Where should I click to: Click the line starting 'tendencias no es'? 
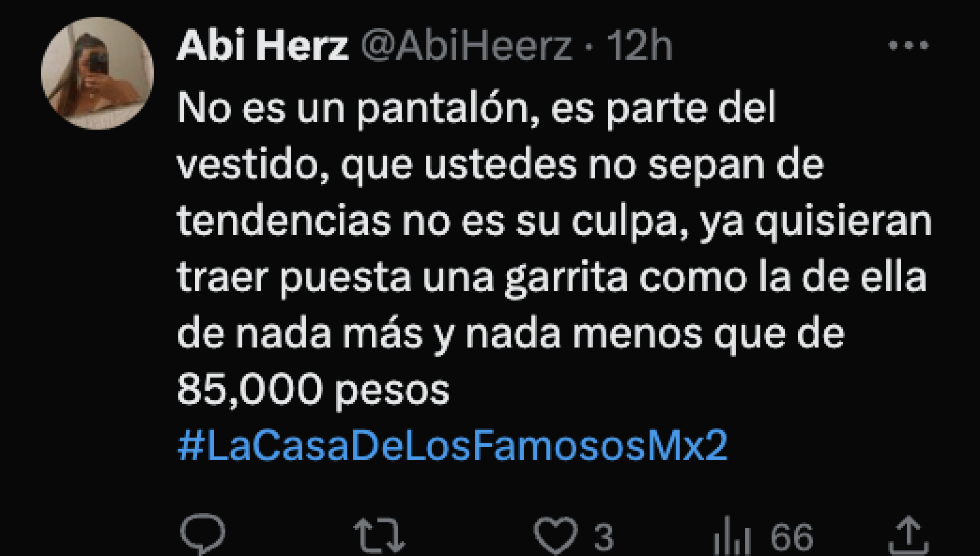pos(555,222)
